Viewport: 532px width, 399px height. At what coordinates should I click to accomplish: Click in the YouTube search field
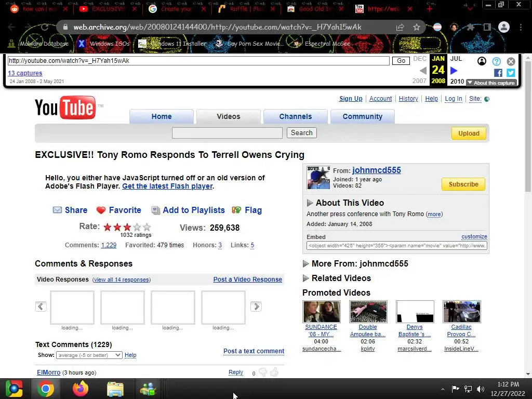227,133
